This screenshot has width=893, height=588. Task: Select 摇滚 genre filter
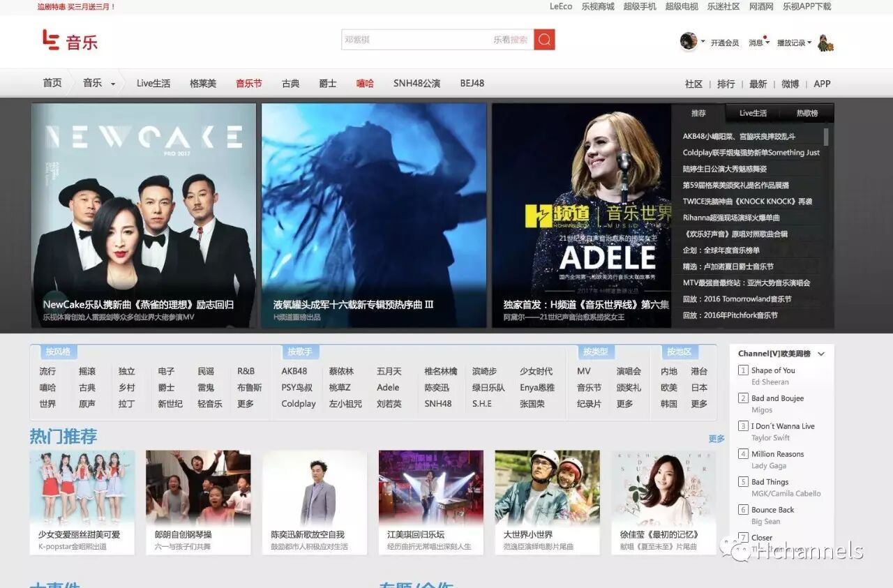point(87,372)
